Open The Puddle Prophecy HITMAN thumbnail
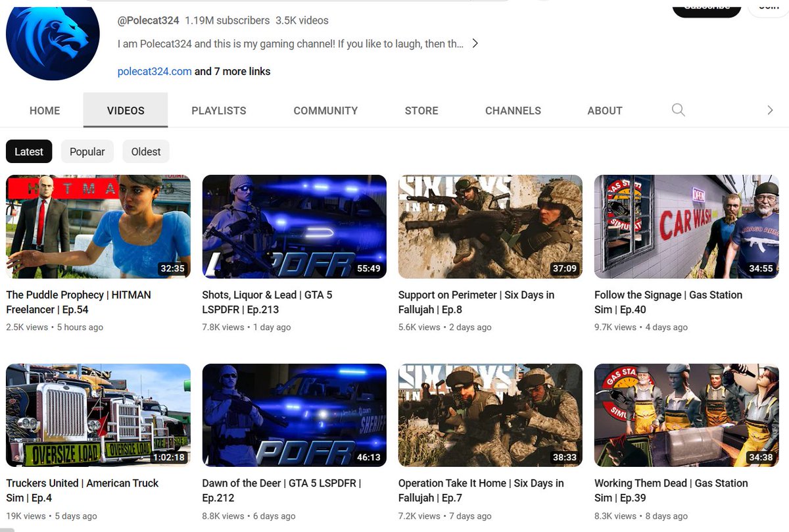The height and width of the screenshot is (532, 789). (x=98, y=227)
